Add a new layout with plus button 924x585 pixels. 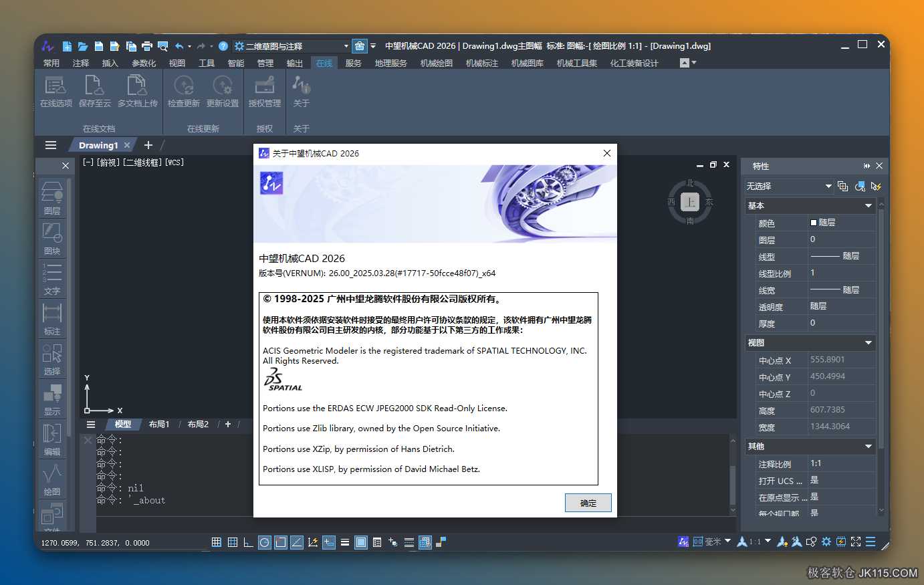(x=228, y=424)
